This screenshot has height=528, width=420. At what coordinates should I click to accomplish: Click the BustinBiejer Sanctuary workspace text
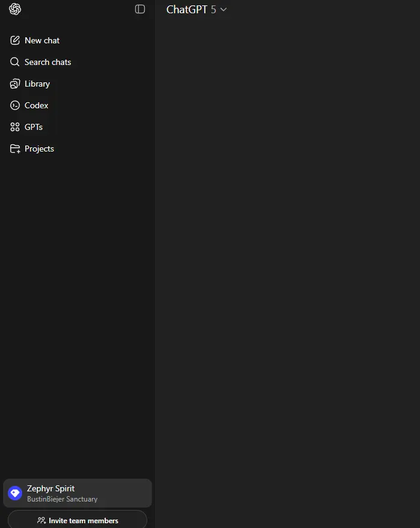click(x=62, y=499)
